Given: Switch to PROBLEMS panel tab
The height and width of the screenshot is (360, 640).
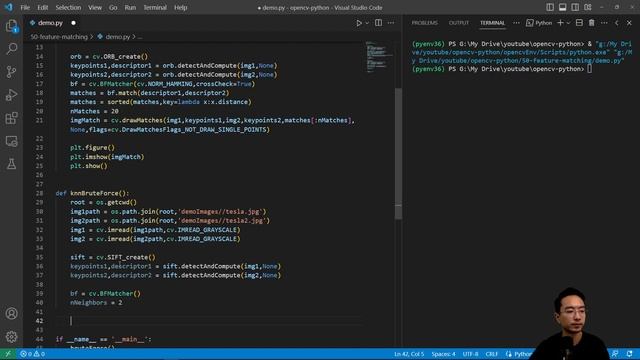Looking at the screenshot, I should [x=424, y=23].
